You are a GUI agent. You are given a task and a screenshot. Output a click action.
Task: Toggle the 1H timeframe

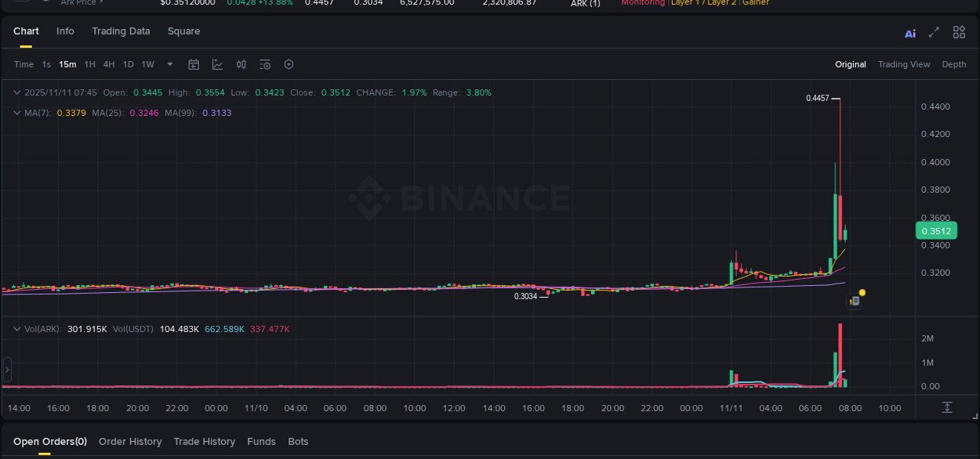(89, 64)
